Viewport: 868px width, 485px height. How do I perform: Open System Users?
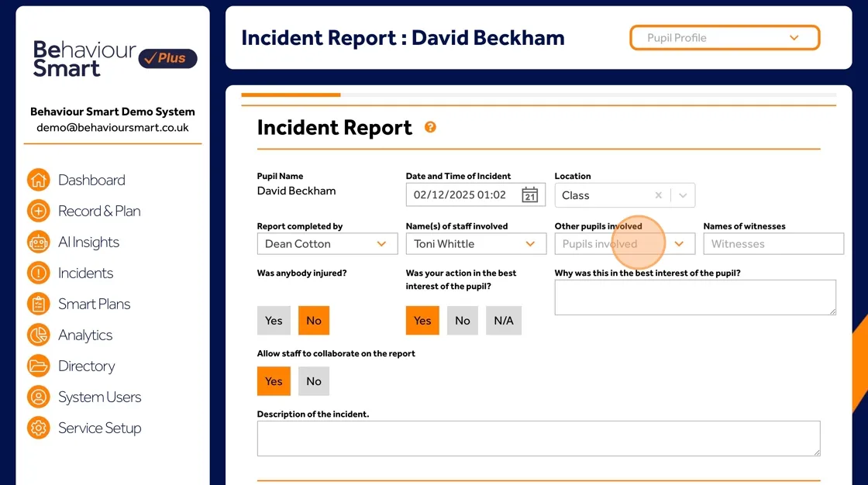click(x=99, y=397)
